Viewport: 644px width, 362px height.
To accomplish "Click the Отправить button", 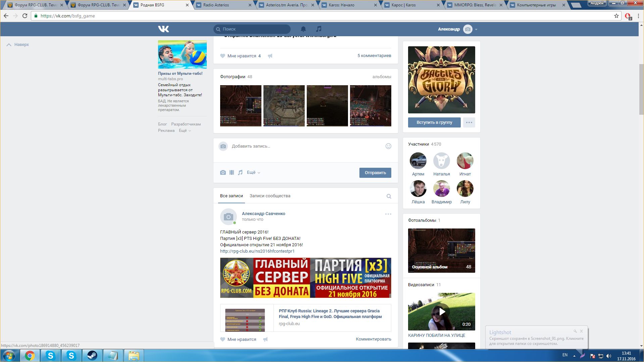I will [x=375, y=173].
